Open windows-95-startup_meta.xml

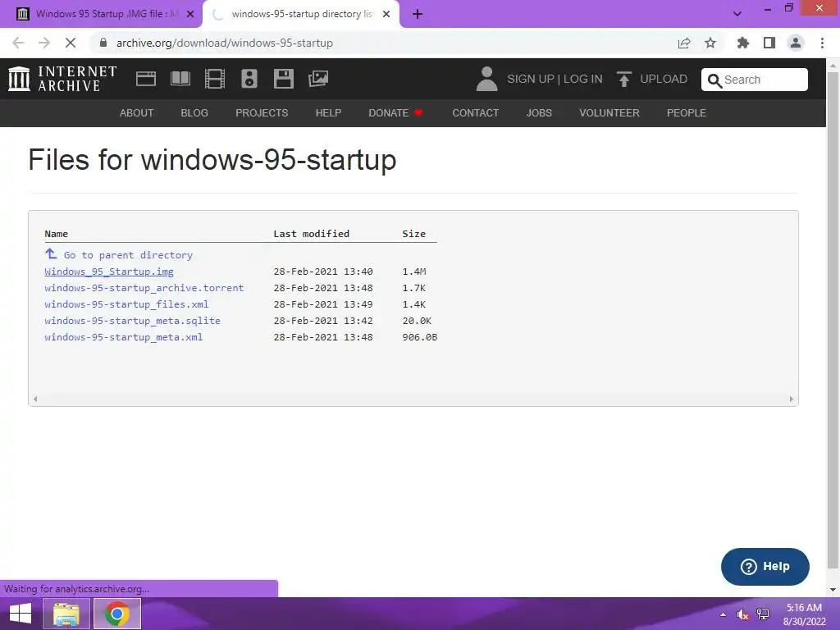point(124,337)
